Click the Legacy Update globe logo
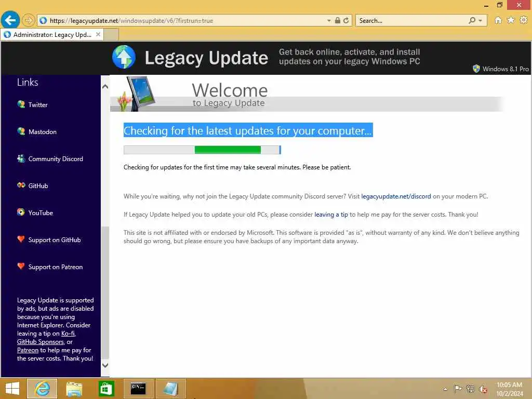Screen dimensions: 532x399 [x=124, y=57]
